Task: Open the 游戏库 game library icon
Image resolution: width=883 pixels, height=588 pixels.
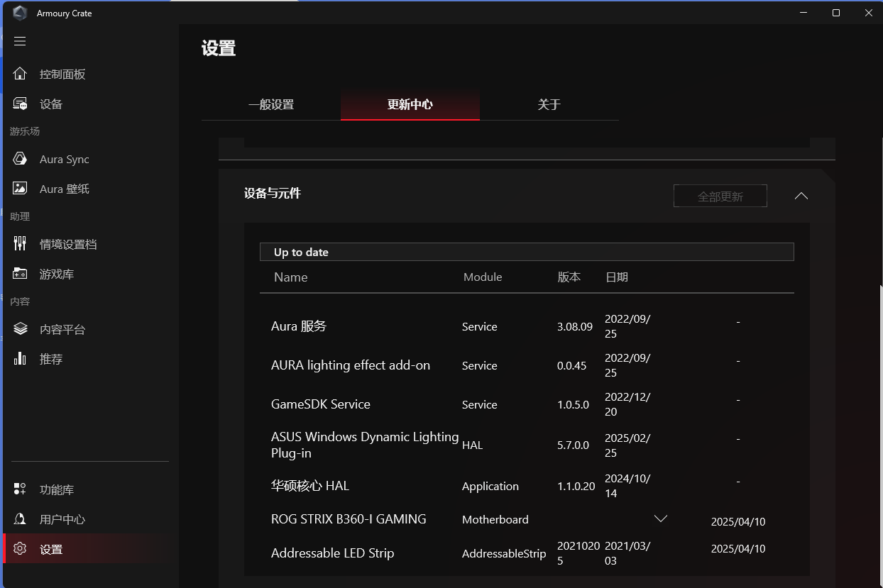Action: (20, 274)
